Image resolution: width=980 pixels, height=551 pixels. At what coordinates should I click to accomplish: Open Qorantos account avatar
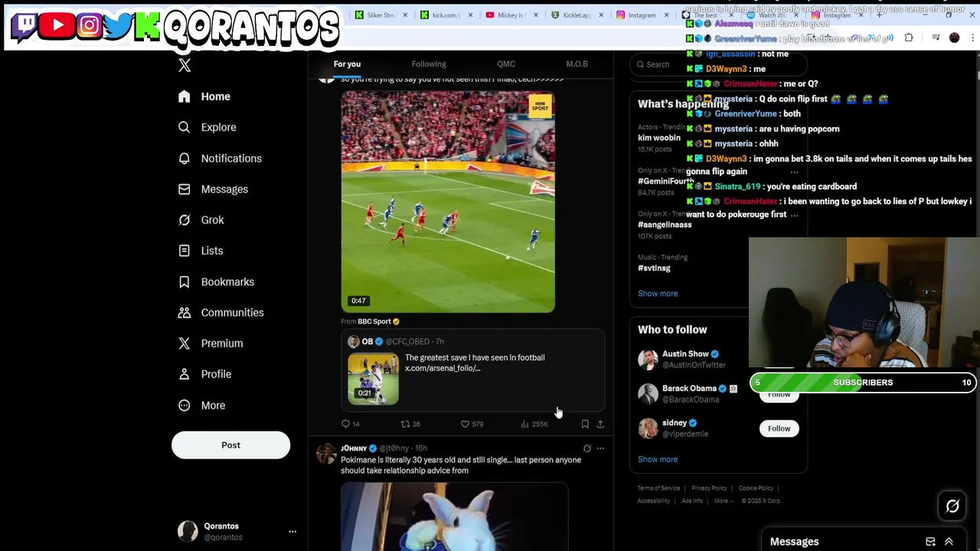tap(188, 531)
